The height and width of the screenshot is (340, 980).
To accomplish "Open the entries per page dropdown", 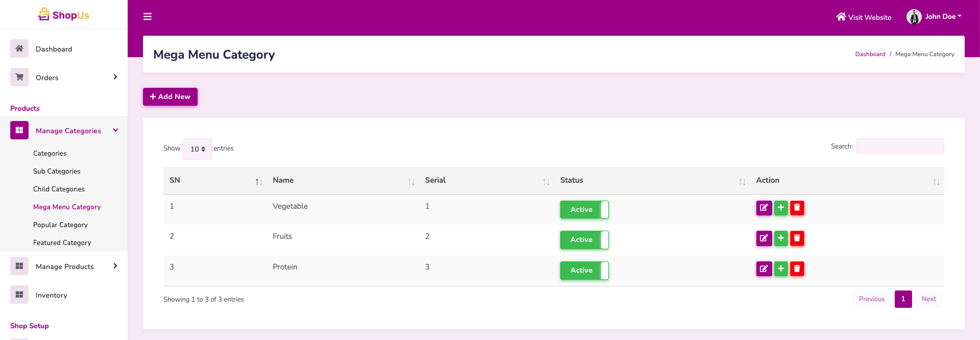I will click(197, 149).
